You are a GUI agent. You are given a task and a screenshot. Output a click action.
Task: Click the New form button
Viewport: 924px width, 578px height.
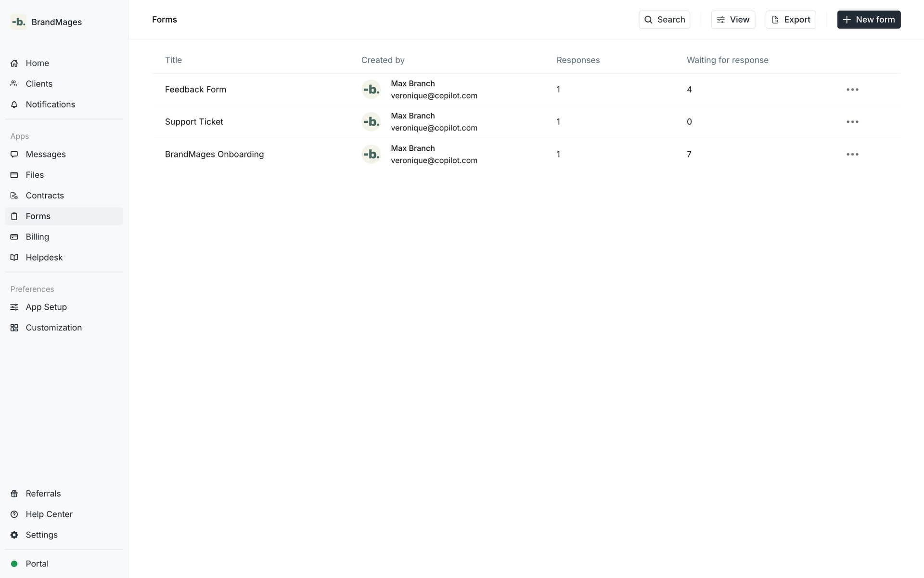[x=869, y=20]
